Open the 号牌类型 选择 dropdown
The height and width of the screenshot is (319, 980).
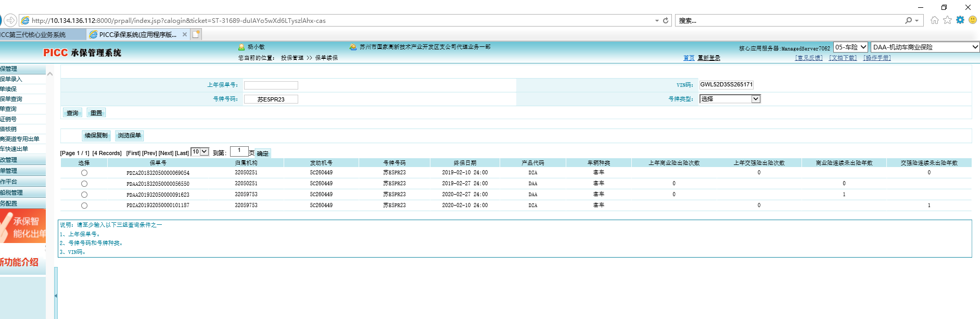coord(730,99)
